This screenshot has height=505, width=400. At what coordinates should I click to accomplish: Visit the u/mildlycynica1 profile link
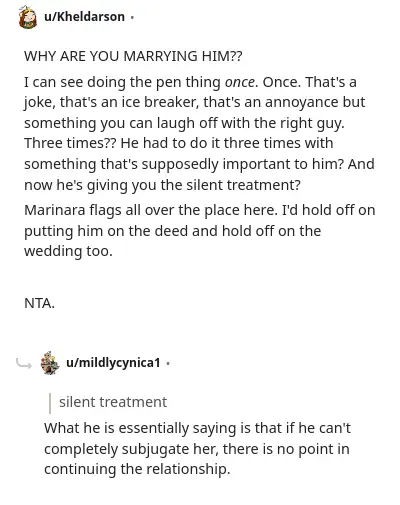113,363
